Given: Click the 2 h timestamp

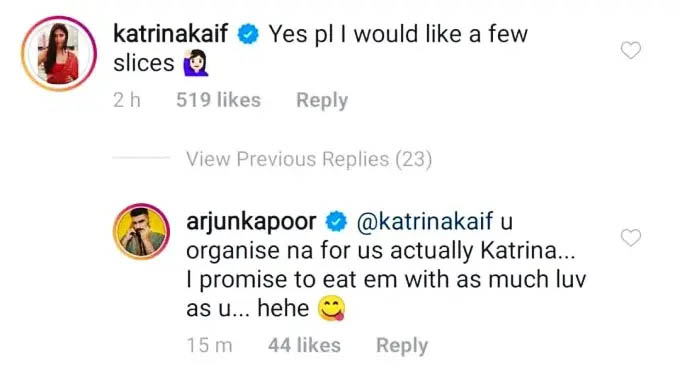Looking at the screenshot, I should pyautogui.click(x=127, y=100).
